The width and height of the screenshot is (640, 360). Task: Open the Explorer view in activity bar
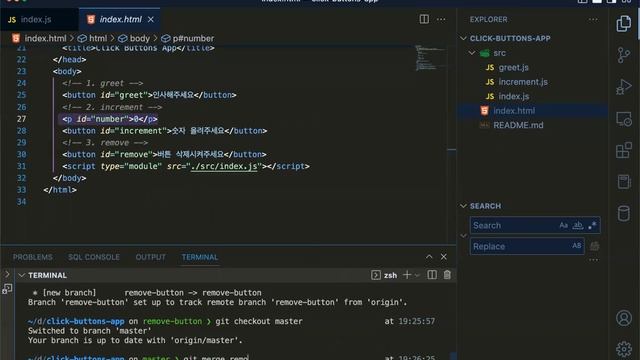pos(624,23)
